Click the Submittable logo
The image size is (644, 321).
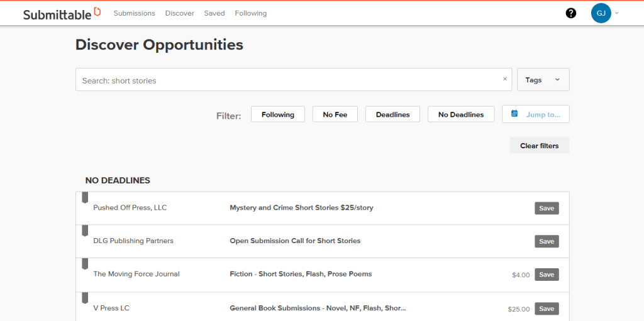[x=62, y=14]
